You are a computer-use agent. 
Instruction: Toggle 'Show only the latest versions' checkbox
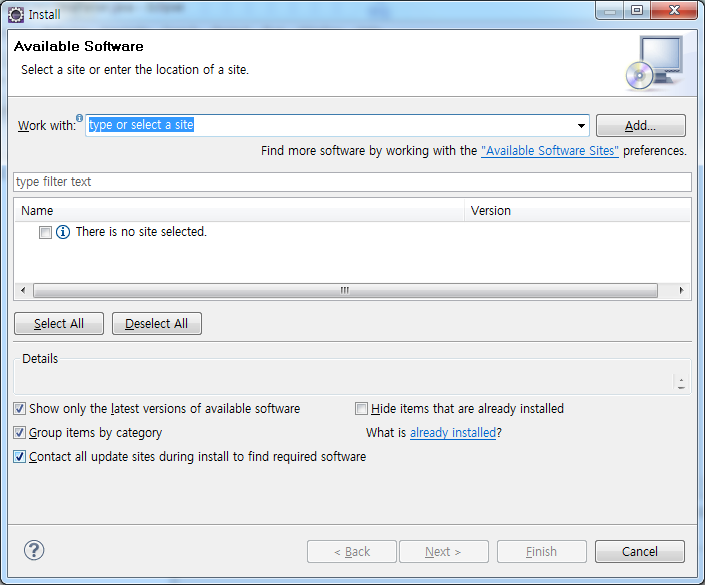19,409
